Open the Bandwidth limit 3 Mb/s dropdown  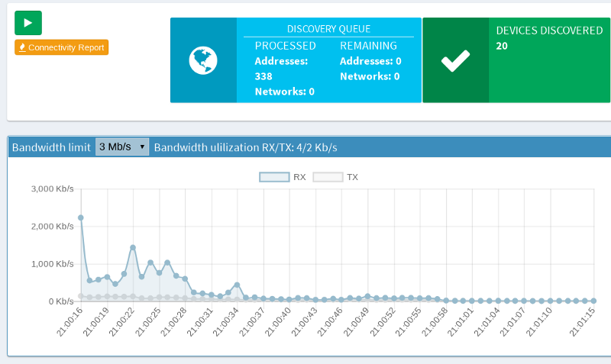pyautogui.click(x=121, y=147)
